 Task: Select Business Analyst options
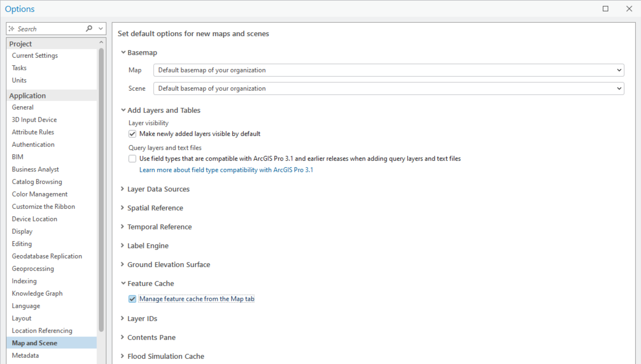(x=35, y=169)
